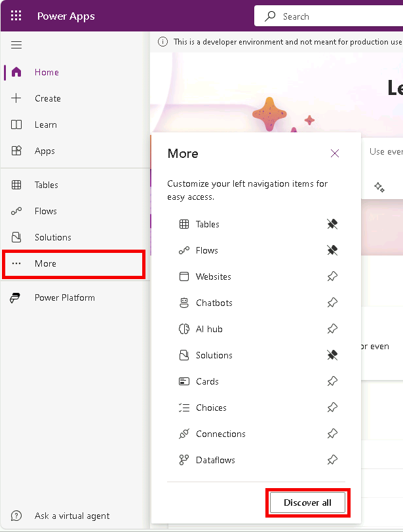Image resolution: width=403 pixels, height=532 pixels.
Task: Close the More panel
Action: [335, 153]
